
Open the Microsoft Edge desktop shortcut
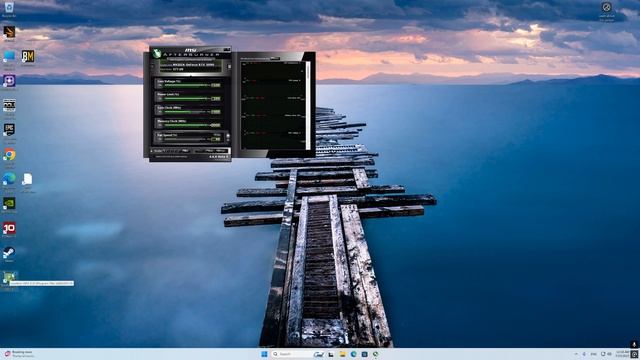pyautogui.click(x=9, y=179)
